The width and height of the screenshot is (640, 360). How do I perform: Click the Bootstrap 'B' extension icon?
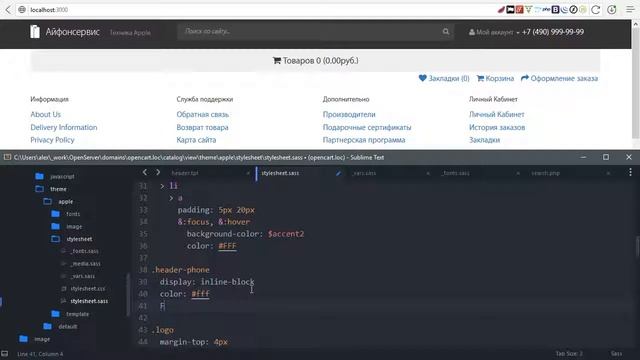click(556, 9)
